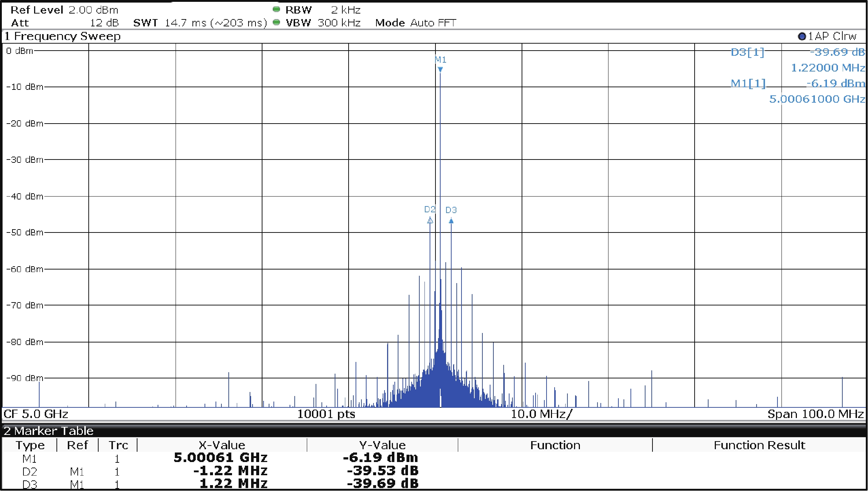Viewport: 868px width, 491px height.
Task: Select the D3 delta marker triangle
Action: coord(451,221)
